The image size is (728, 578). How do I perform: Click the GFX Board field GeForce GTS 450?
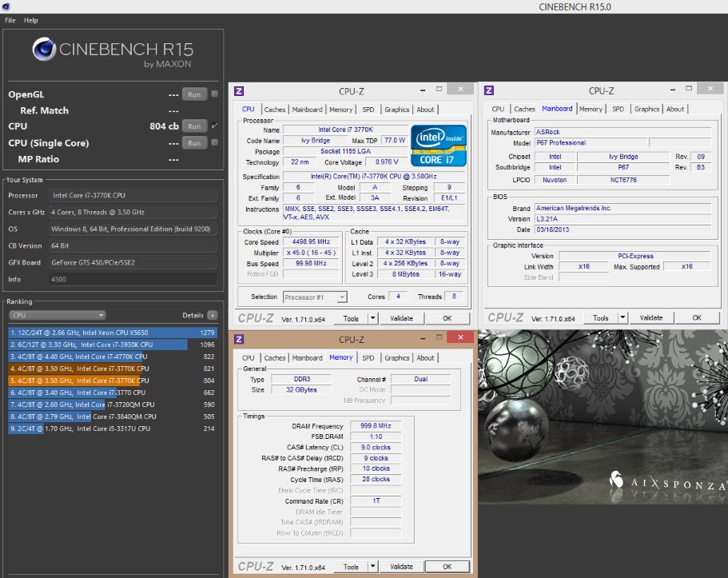[133, 262]
